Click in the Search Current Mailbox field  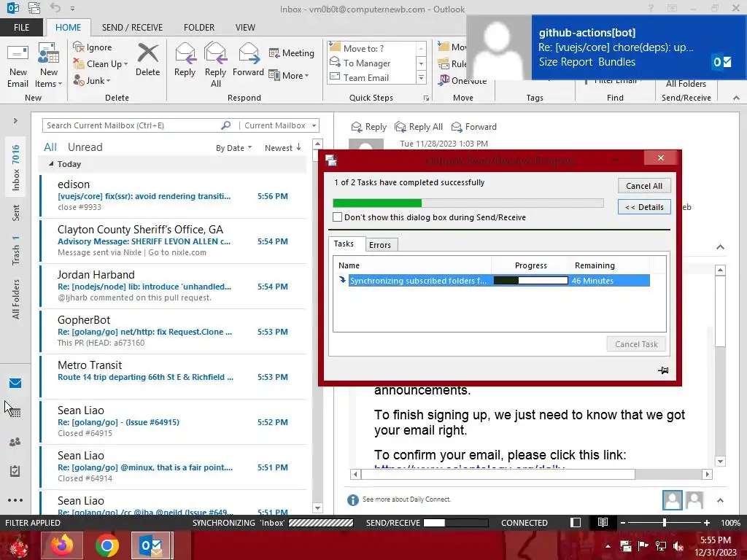click(131, 125)
